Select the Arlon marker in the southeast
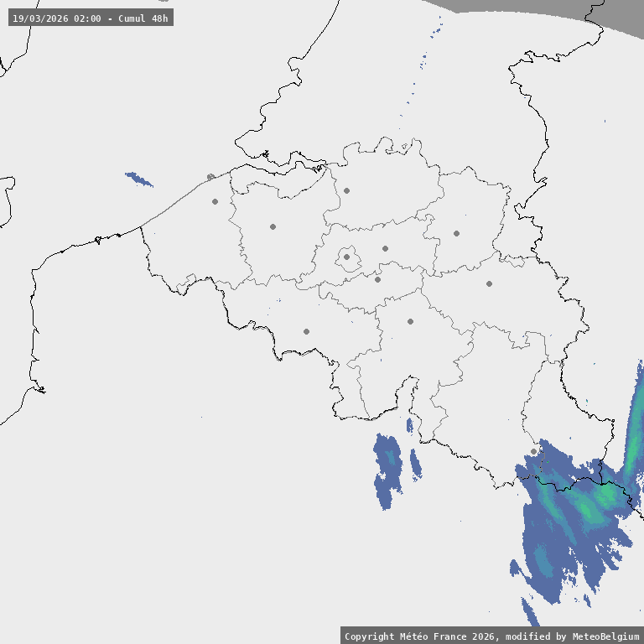644x644 pixels. pos(533,451)
